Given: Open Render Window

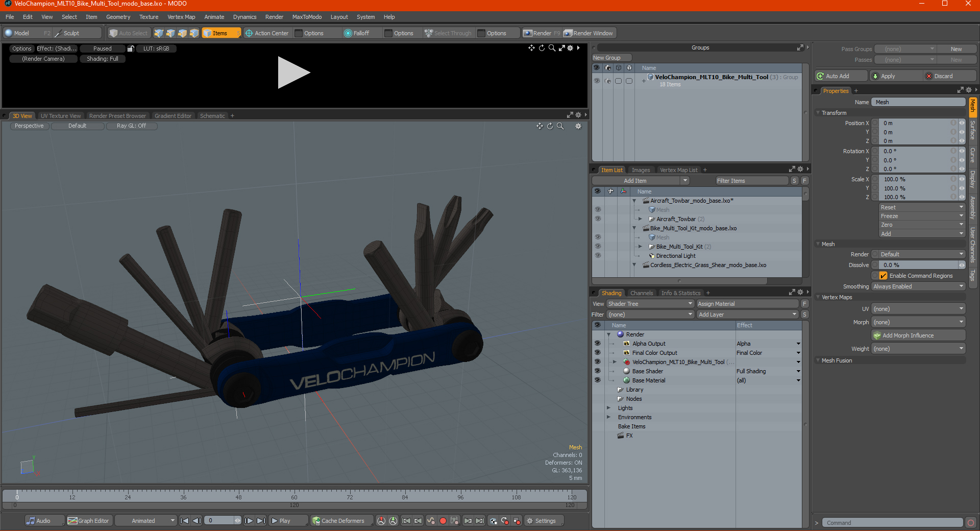Looking at the screenshot, I should click(x=589, y=33).
